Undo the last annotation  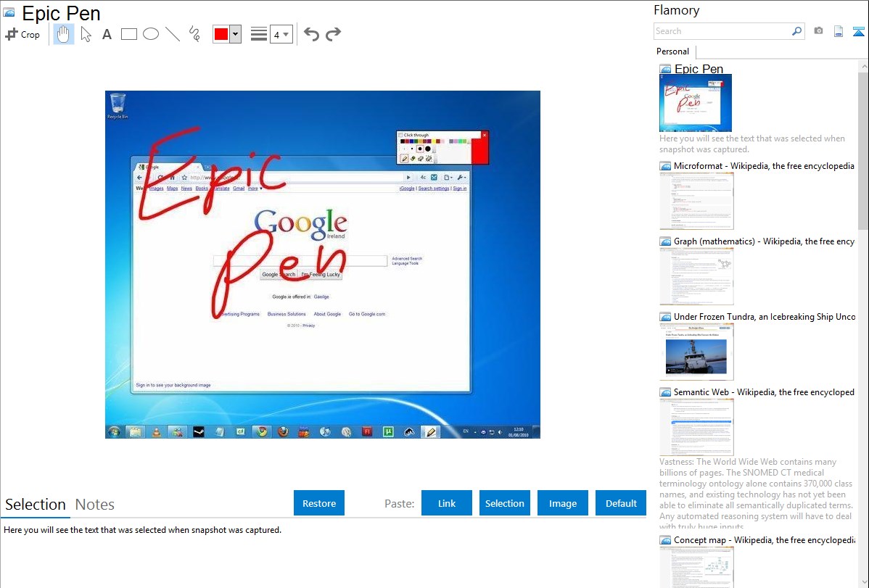tap(311, 34)
